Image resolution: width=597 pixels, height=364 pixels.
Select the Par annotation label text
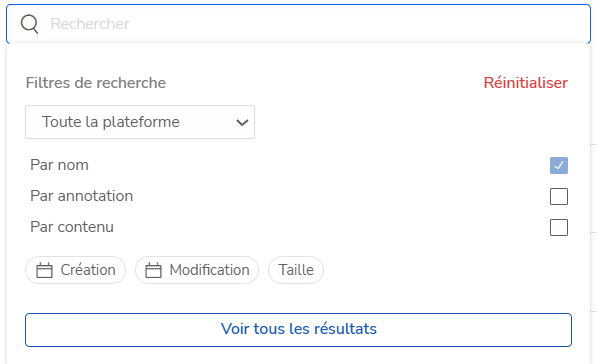81,196
